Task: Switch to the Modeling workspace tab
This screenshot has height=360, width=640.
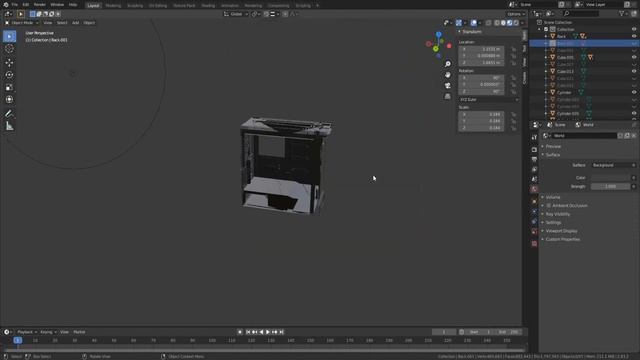Action: click(x=113, y=6)
